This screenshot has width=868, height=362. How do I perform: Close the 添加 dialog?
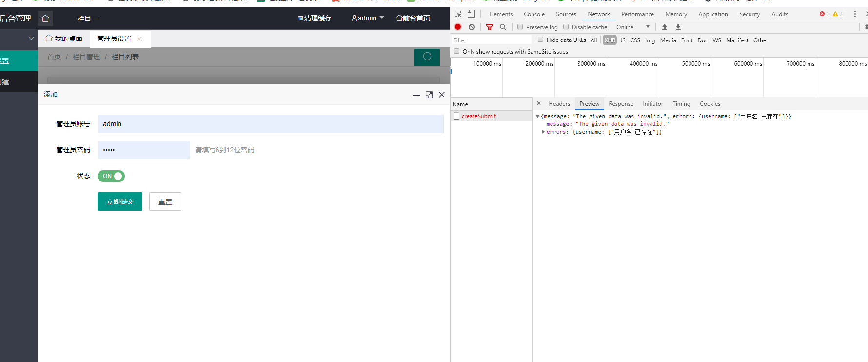(442, 95)
